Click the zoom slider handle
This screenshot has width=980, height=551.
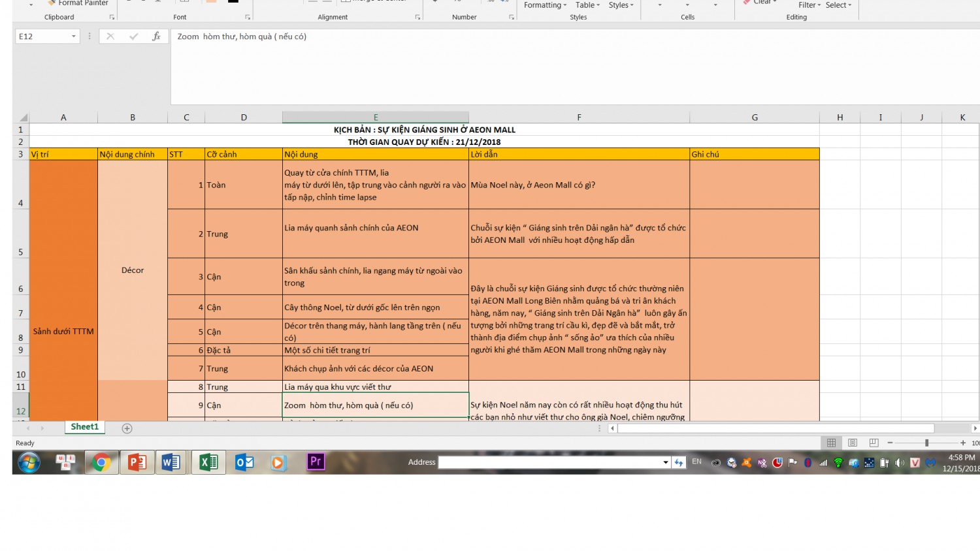click(926, 443)
